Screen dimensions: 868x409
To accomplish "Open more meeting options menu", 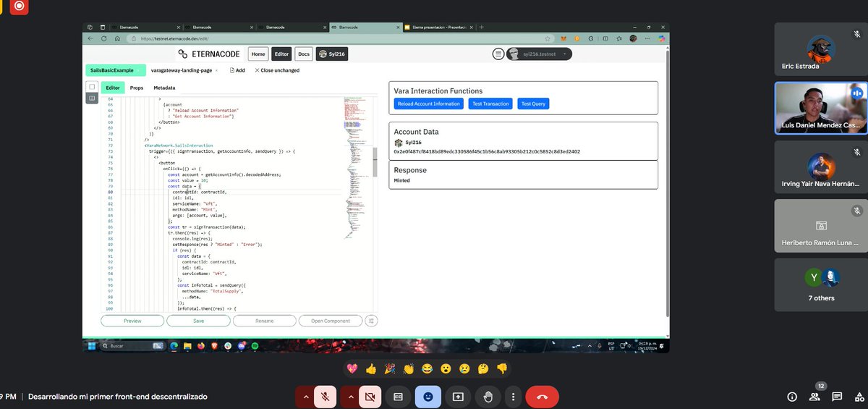I will 513,397.
